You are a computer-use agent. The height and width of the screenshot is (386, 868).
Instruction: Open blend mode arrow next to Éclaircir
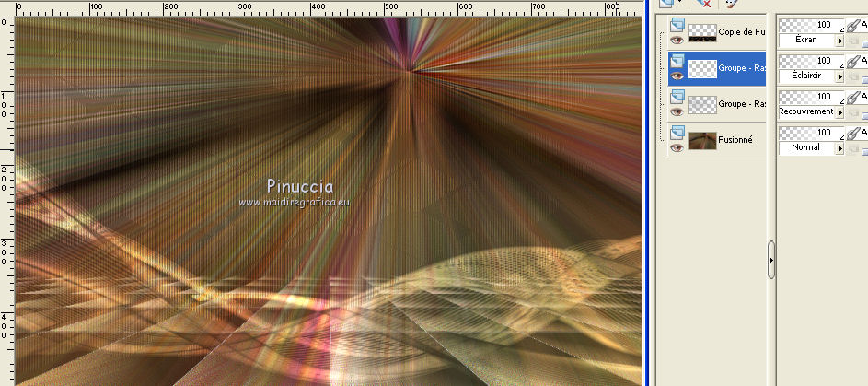pos(839,77)
